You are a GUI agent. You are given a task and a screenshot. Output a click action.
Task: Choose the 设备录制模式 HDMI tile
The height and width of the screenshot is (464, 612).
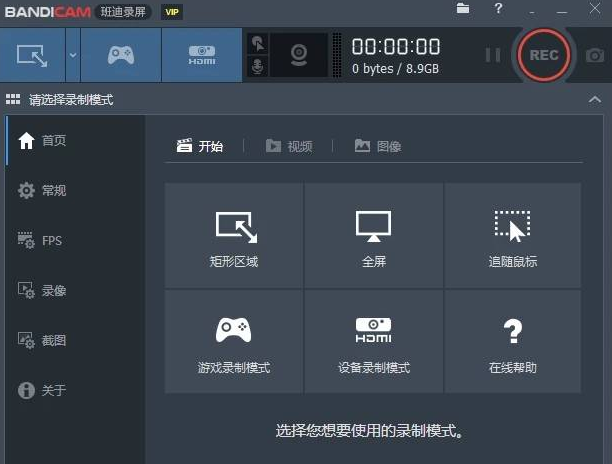pyautogui.click(x=373, y=341)
